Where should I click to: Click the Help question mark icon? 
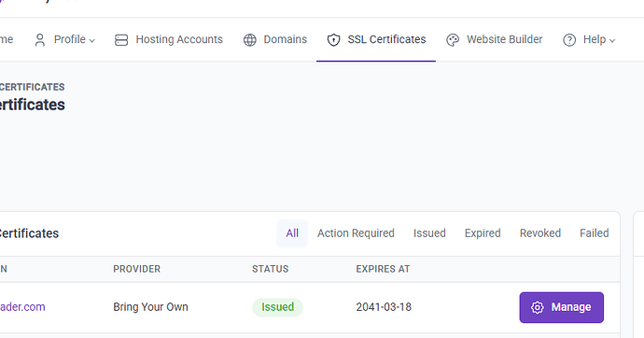click(x=569, y=40)
